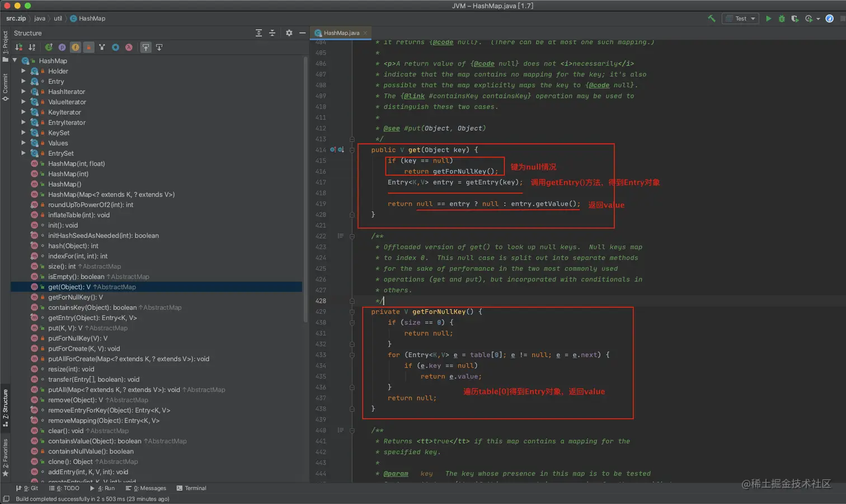Run Test with coverage
The width and height of the screenshot is (846, 504).
795,18
